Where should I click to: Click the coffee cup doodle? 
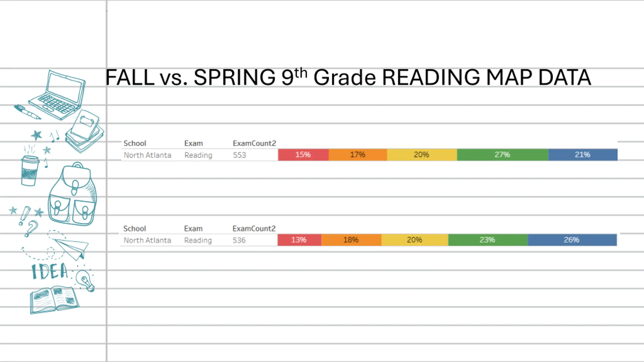coord(30,170)
